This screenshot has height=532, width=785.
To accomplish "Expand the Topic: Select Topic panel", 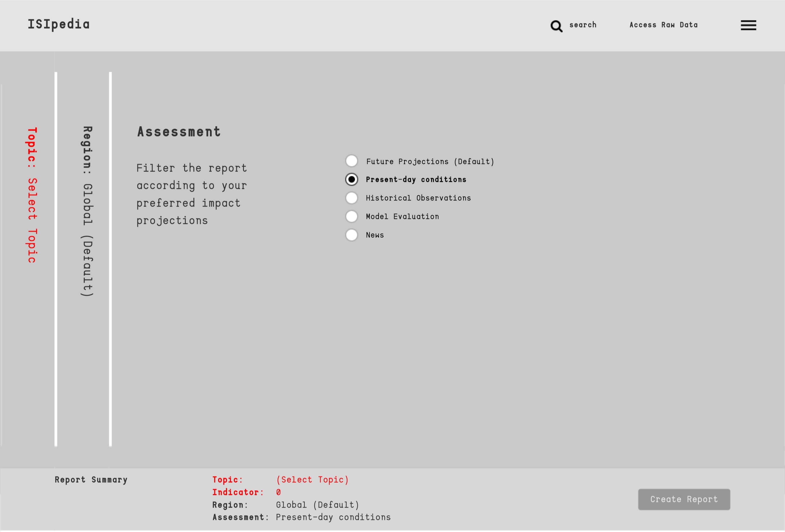I will click(32, 195).
